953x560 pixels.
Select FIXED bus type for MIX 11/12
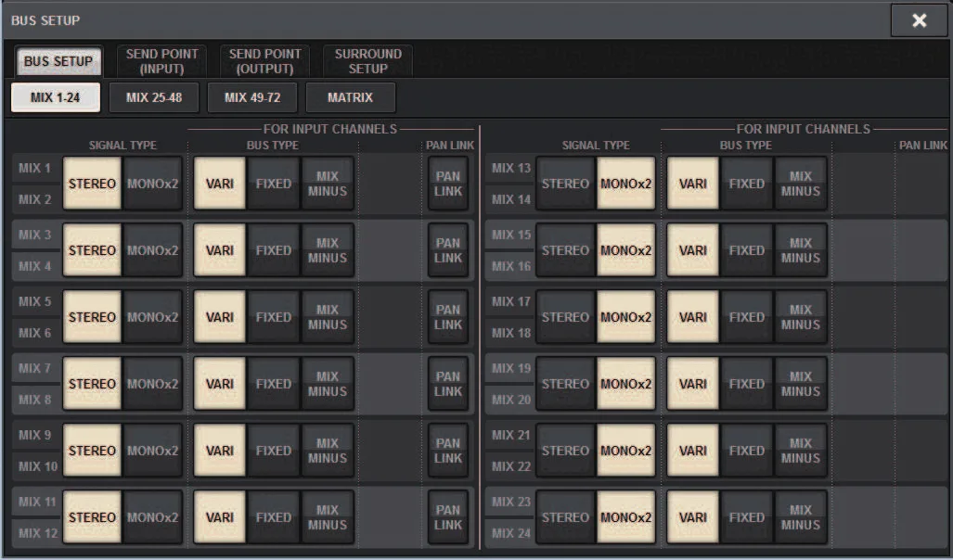pos(274,517)
